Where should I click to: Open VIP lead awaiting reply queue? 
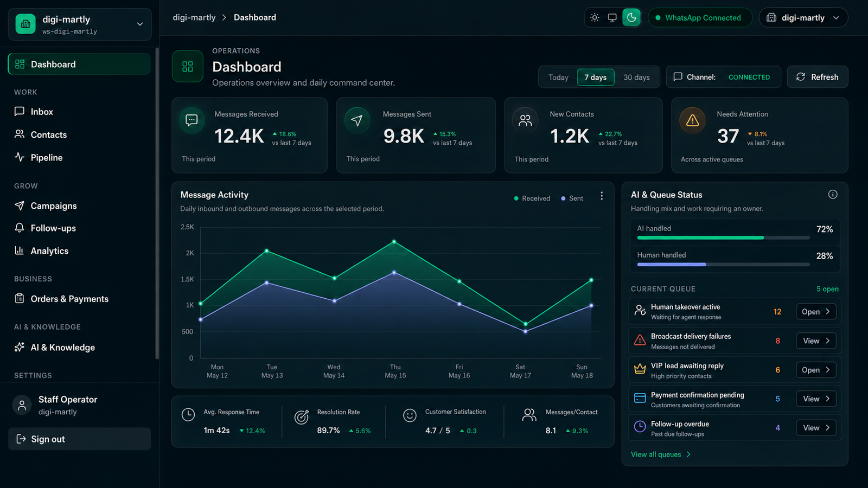coord(816,370)
